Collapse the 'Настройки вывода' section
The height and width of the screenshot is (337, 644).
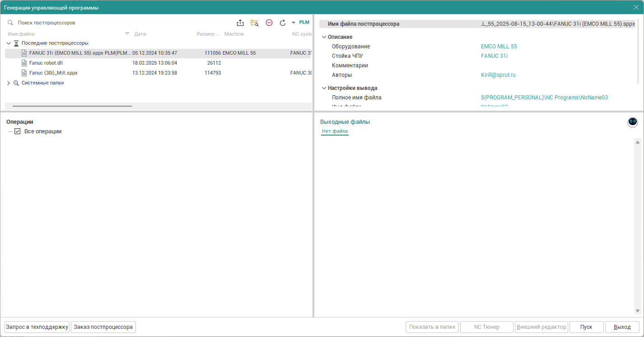point(324,88)
